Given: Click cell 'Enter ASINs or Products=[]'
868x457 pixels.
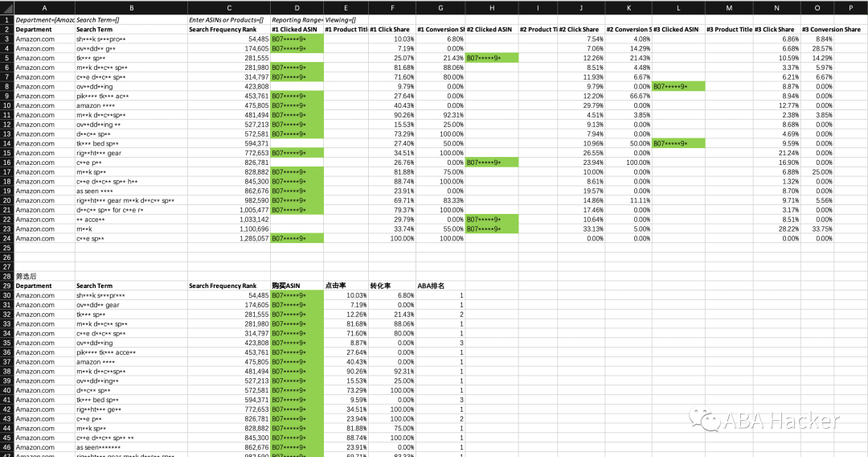Looking at the screenshot, I should [228, 20].
